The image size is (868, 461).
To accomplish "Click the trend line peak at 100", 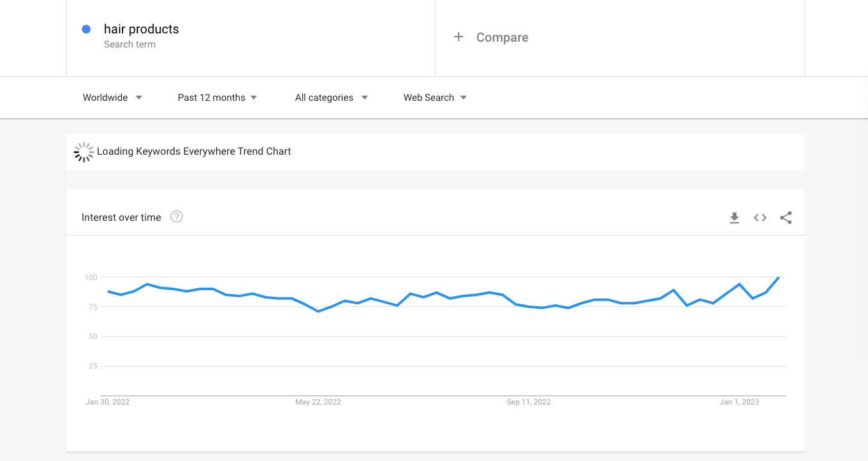I will click(778, 277).
